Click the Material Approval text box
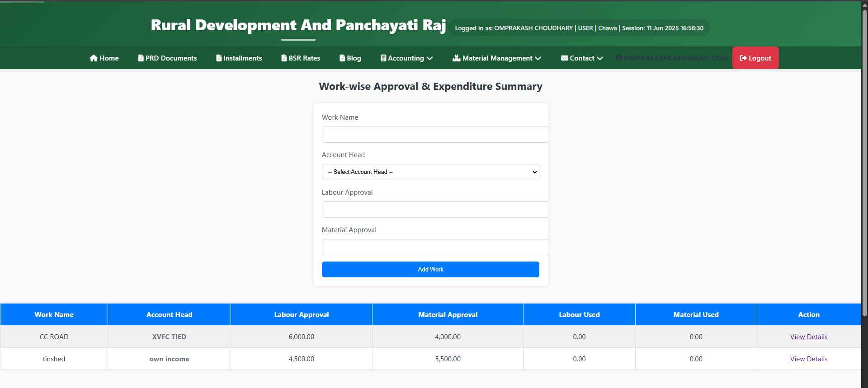This screenshot has width=868, height=388. pyautogui.click(x=435, y=247)
